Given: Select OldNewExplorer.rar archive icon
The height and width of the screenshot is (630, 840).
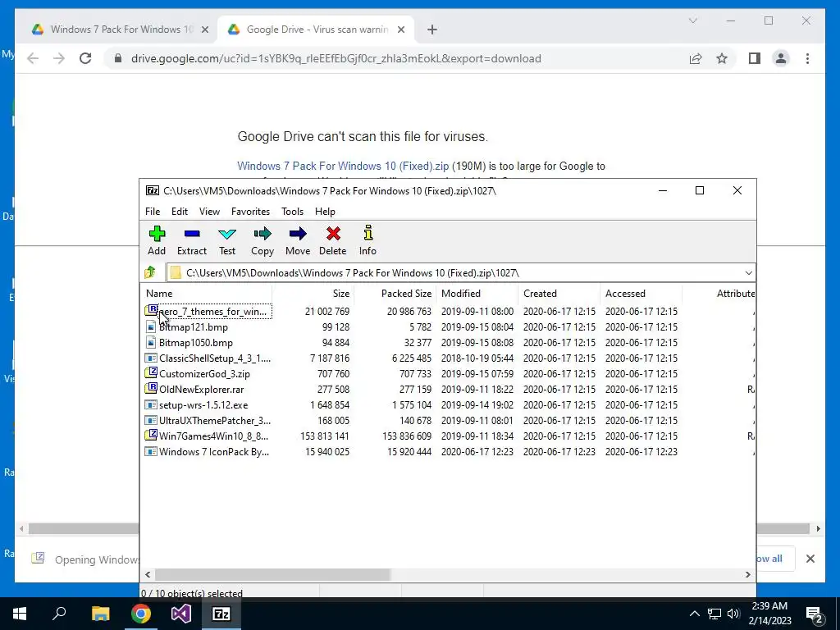Looking at the screenshot, I should pyautogui.click(x=151, y=389).
